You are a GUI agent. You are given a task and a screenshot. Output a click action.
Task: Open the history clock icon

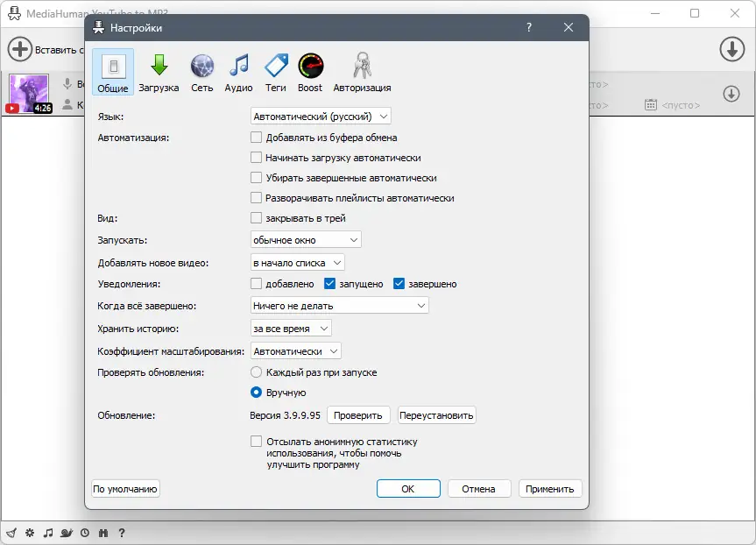(x=84, y=532)
